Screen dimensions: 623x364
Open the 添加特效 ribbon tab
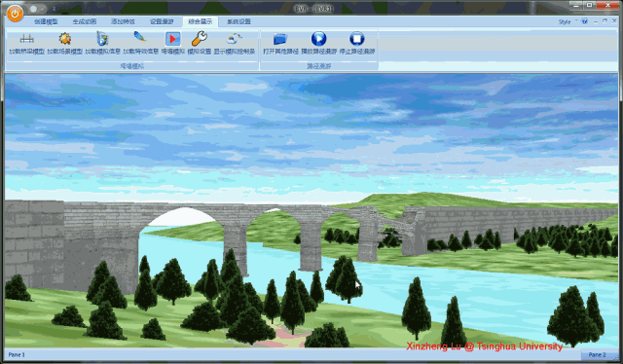(x=123, y=21)
